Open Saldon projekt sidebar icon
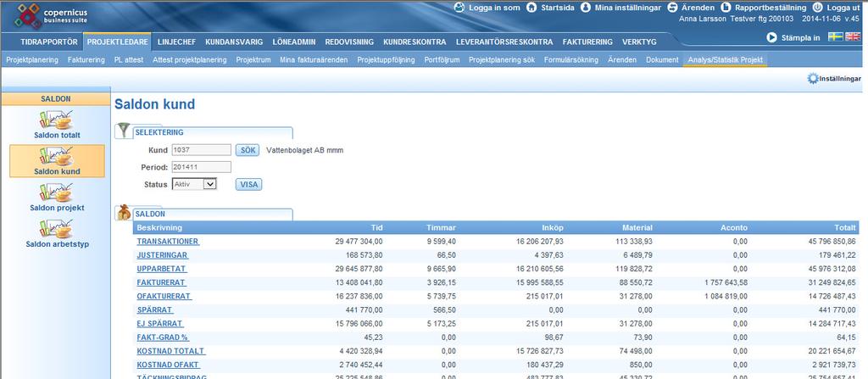The width and height of the screenshot is (868, 379). 57,192
